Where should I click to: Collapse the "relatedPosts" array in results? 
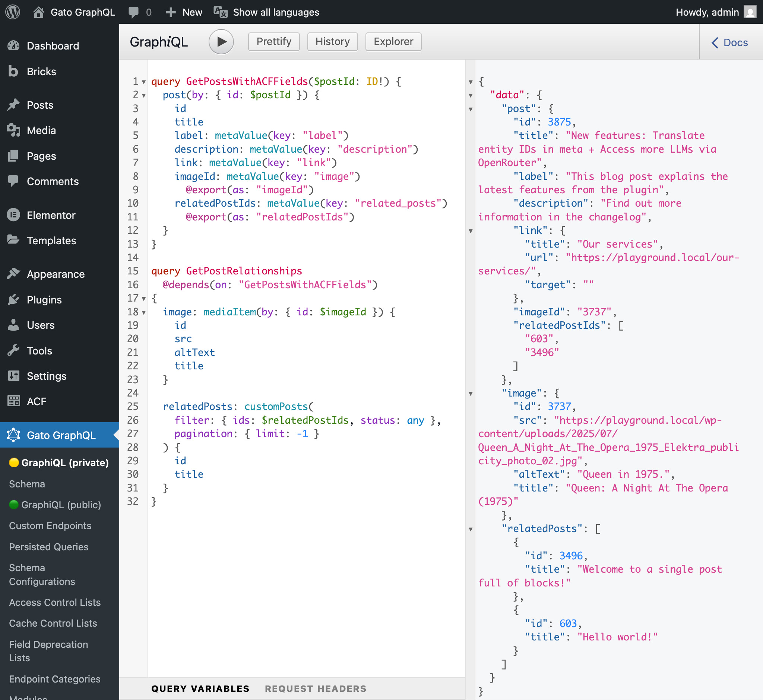click(471, 529)
